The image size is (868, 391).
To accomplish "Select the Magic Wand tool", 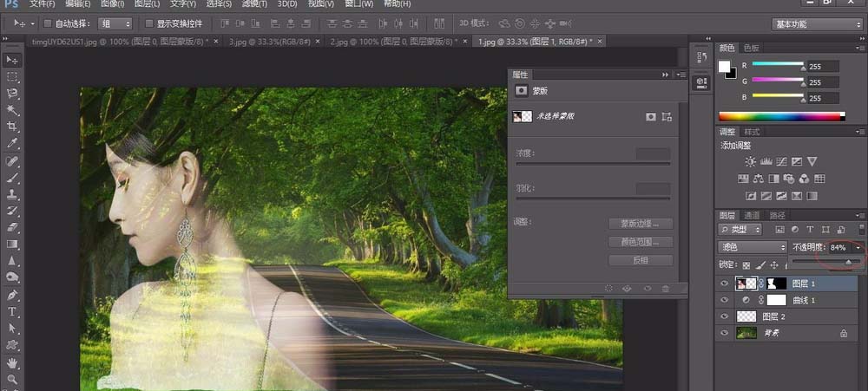I will click(11, 110).
